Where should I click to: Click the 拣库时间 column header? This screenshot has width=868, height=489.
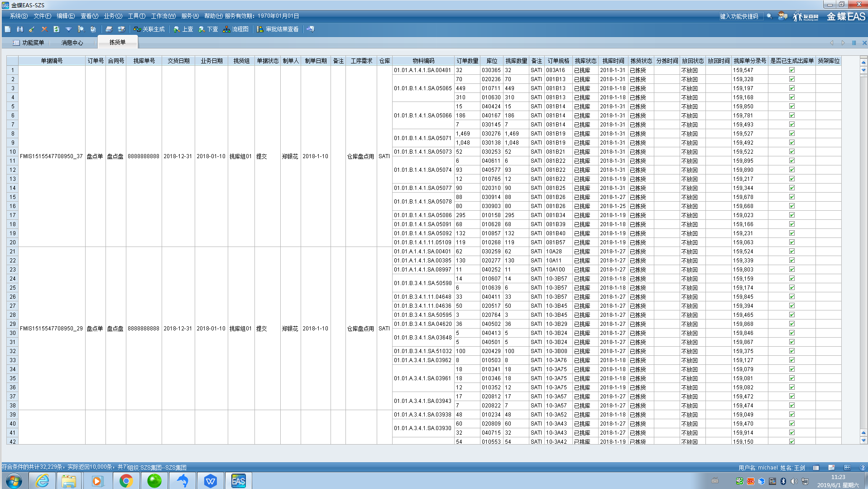click(613, 61)
